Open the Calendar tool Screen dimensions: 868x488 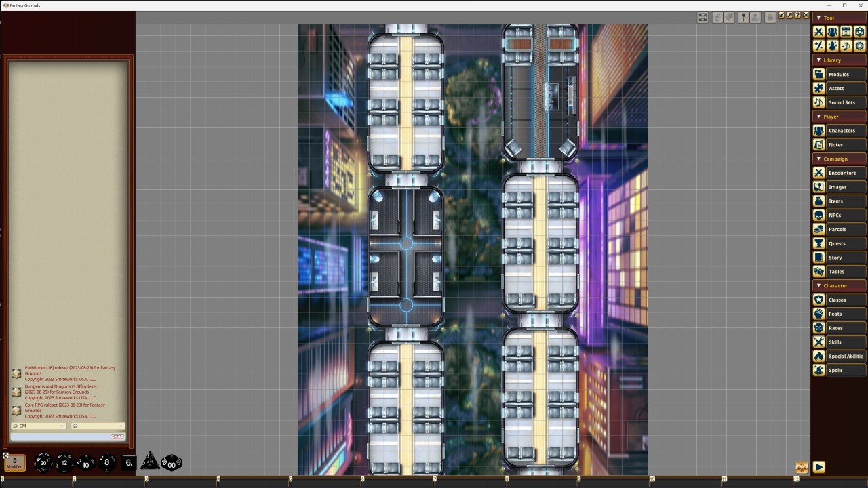(x=846, y=31)
